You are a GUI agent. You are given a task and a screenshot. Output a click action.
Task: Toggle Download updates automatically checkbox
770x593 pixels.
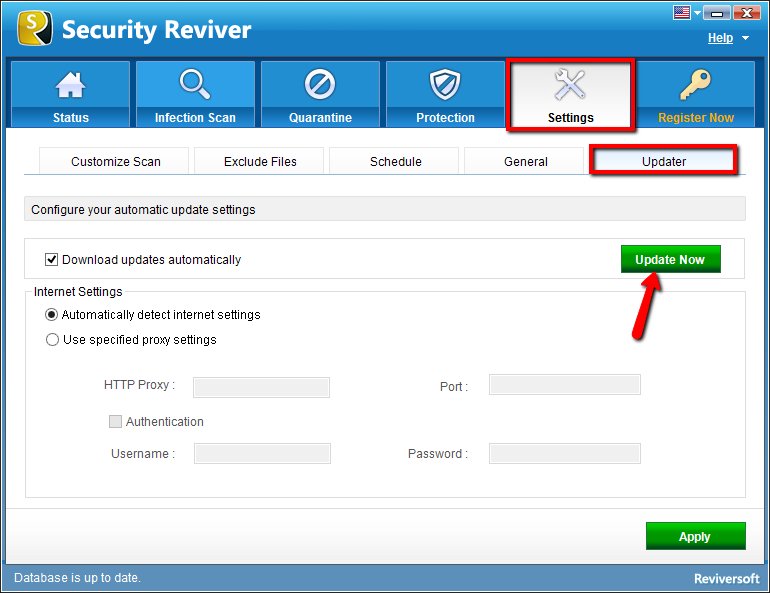pos(52,260)
